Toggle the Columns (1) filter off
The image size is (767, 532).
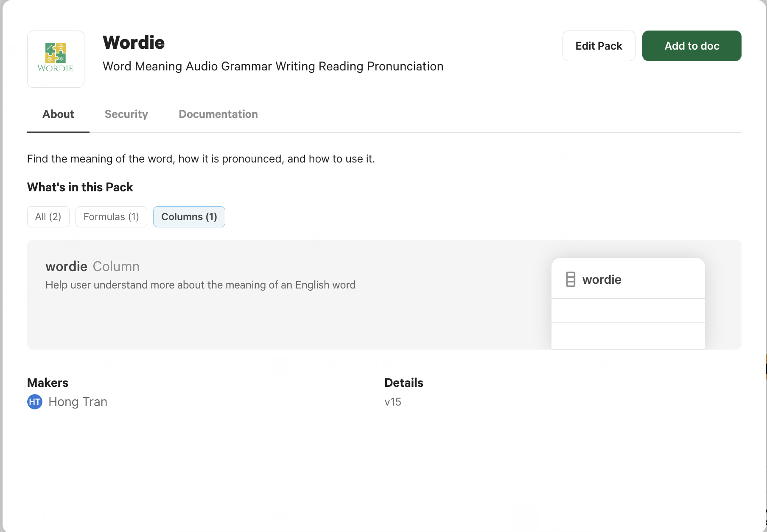(x=189, y=216)
